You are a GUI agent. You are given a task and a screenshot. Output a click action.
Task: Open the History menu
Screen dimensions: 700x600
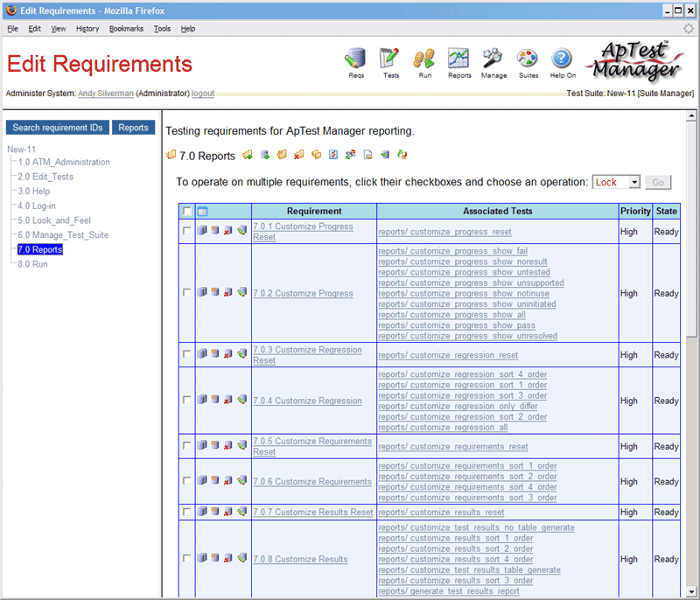click(87, 29)
